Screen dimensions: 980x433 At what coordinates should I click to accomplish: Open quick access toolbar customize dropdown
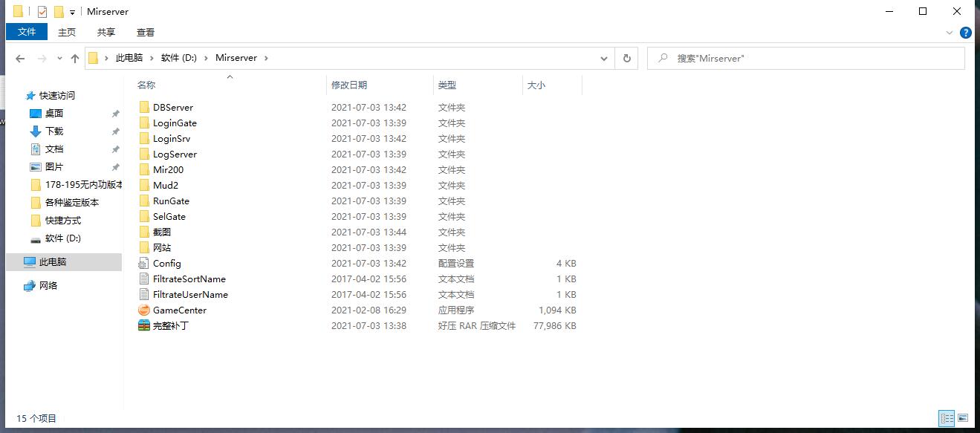(72, 12)
